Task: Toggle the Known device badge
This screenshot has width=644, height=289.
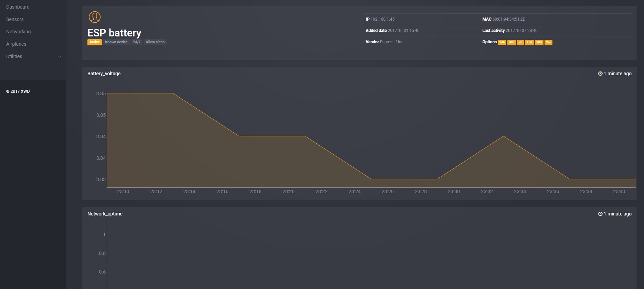Action: tap(116, 42)
